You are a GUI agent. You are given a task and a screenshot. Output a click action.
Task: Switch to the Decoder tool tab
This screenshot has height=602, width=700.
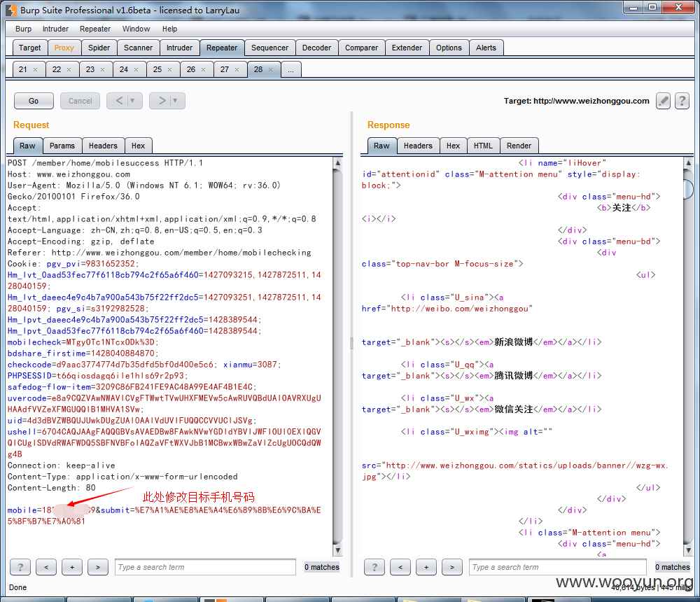click(x=316, y=48)
